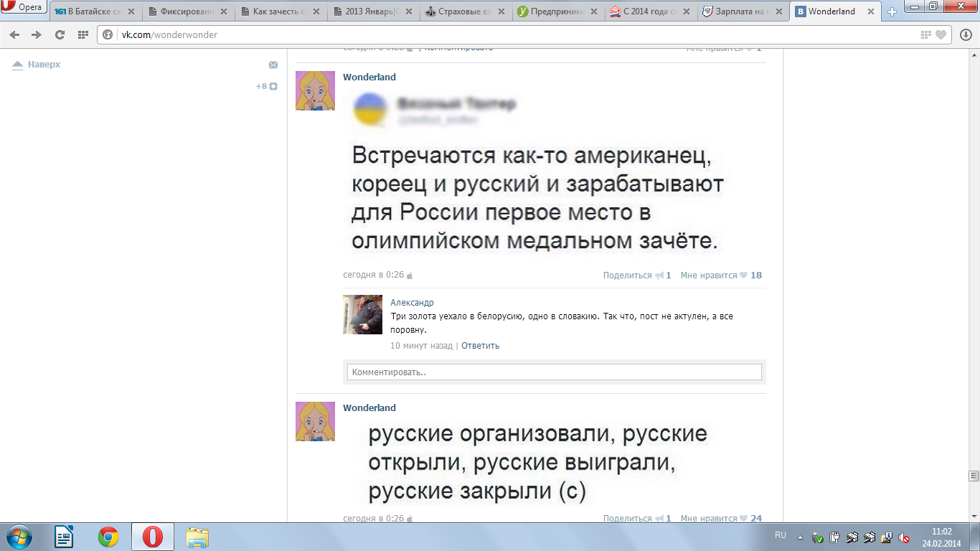Open File Explorer folder in the taskbar
The width and height of the screenshot is (980, 551).
[197, 537]
